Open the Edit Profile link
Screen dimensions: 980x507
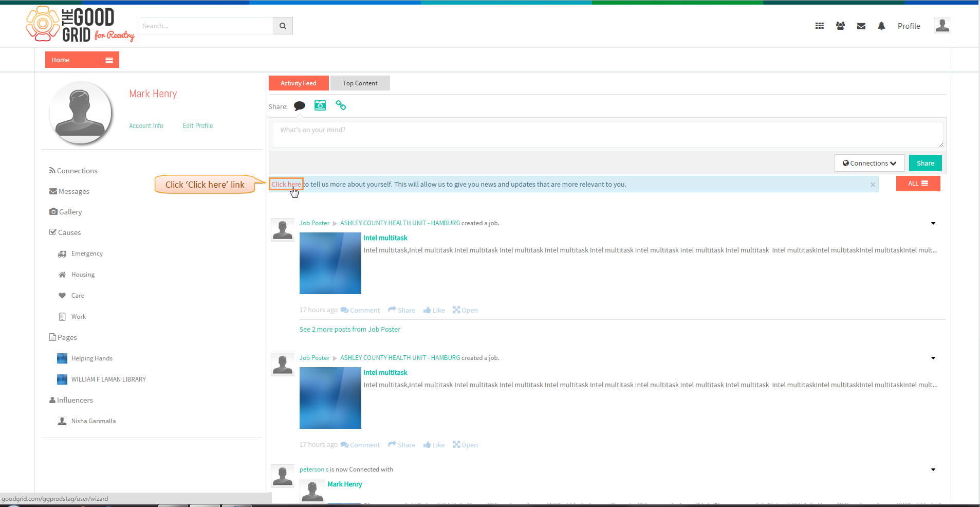tap(198, 125)
